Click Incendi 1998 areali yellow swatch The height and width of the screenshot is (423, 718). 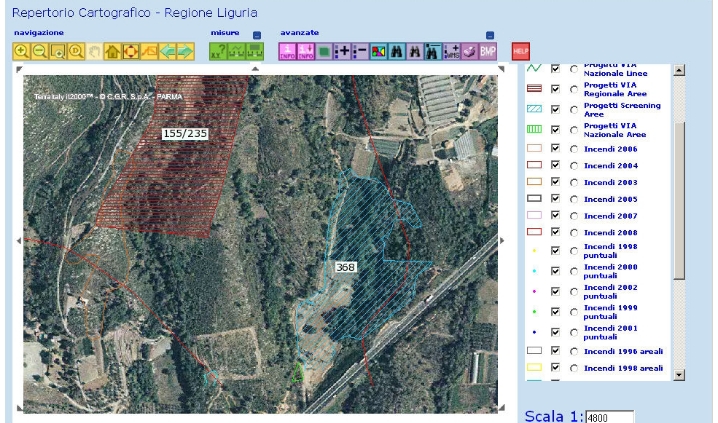534,367
